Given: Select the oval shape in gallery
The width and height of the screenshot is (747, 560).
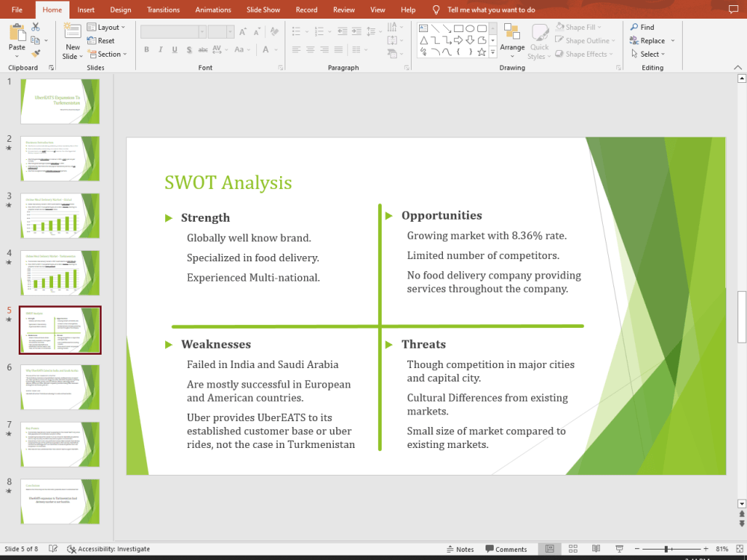Looking at the screenshot, I should click(x=470, y=28).
